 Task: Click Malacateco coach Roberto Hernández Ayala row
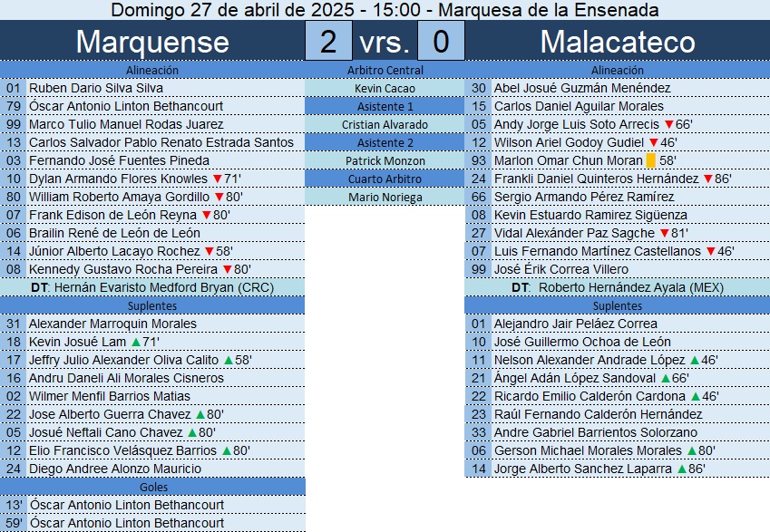(x=617, y=287)
